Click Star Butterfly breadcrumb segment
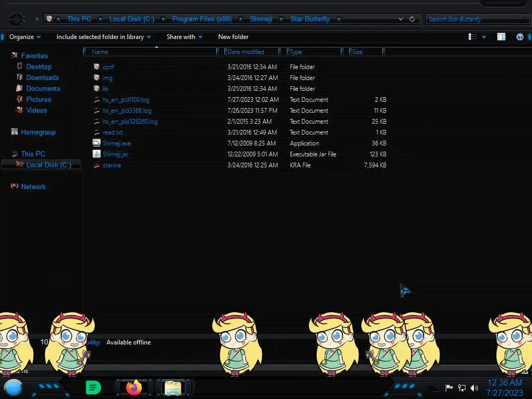The height and width of the screenshot is (399, 532). click(x=310, y=19)
